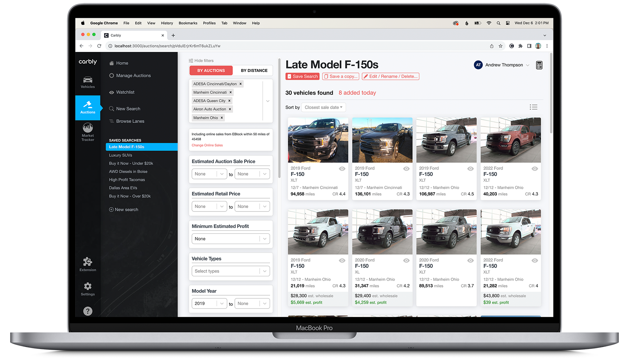Viewport: 629px width, 364px height.
Task: Open the Watchlist from the sidebar
Action: pos(125,92)
